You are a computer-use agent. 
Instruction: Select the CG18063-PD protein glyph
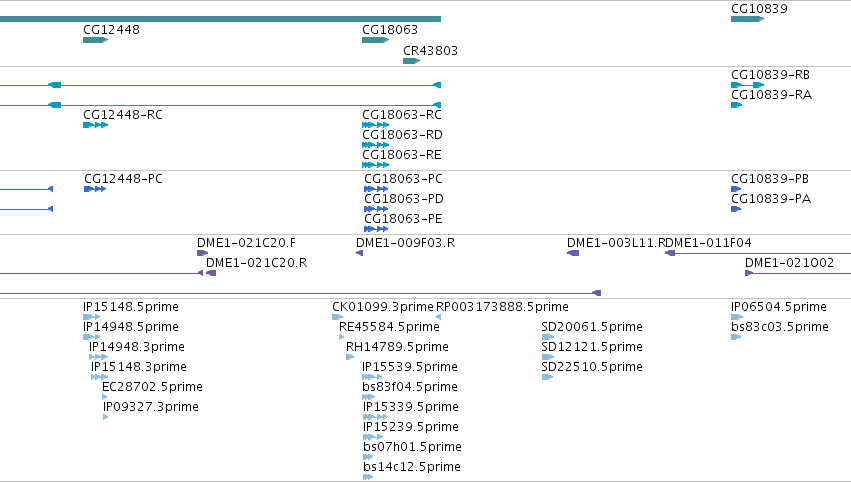pos(376,209)
